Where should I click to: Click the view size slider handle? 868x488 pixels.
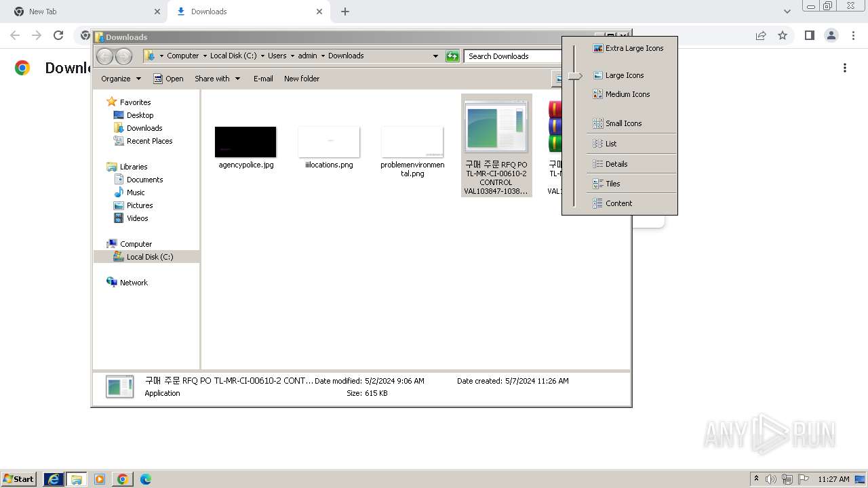pyautogui.click(x=575, y=76)
